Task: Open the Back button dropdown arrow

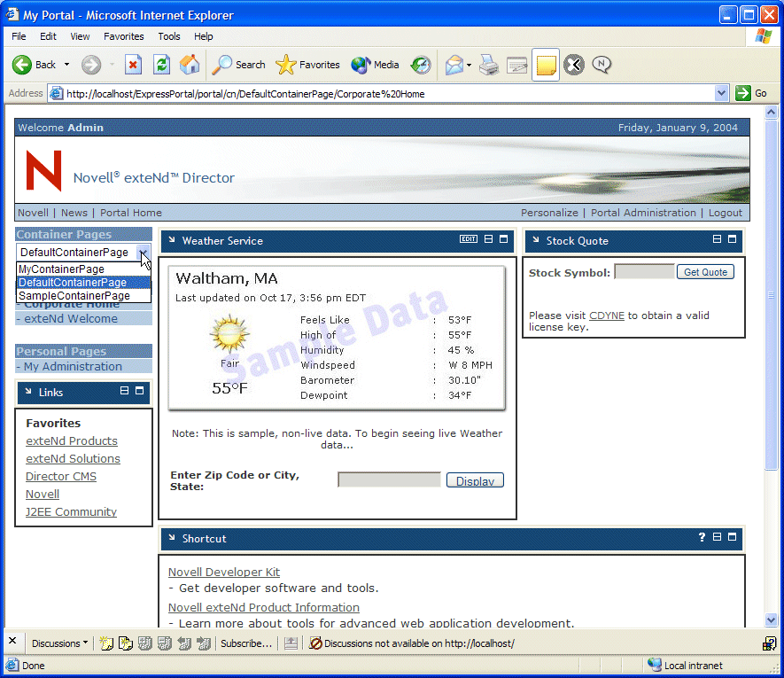Action: tap(66, 65)
